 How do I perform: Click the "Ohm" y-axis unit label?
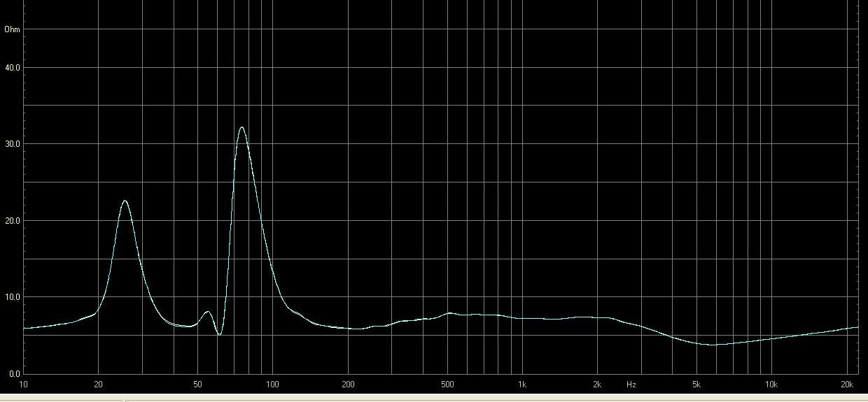[12, 29]
